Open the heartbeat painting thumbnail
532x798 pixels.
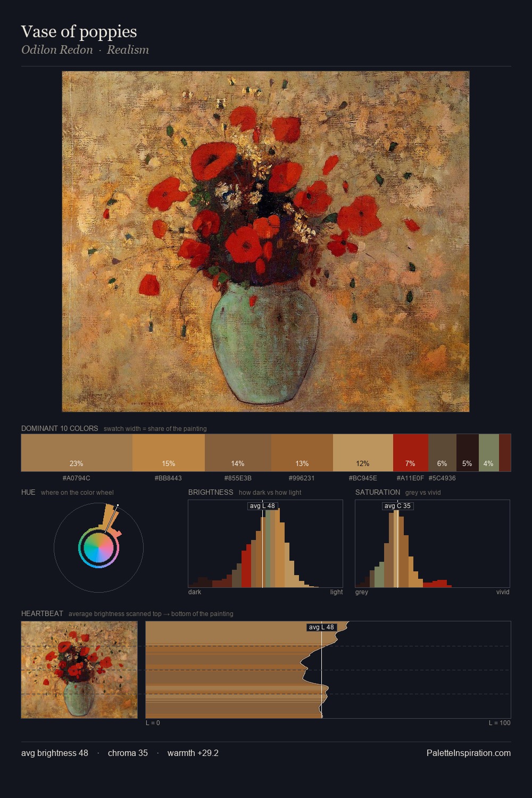[79, 670]
